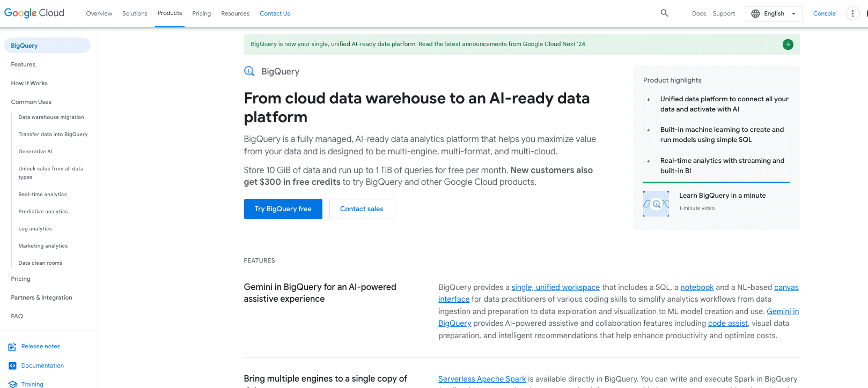Click the Documentation icon in sidebar

pos(12,365)
